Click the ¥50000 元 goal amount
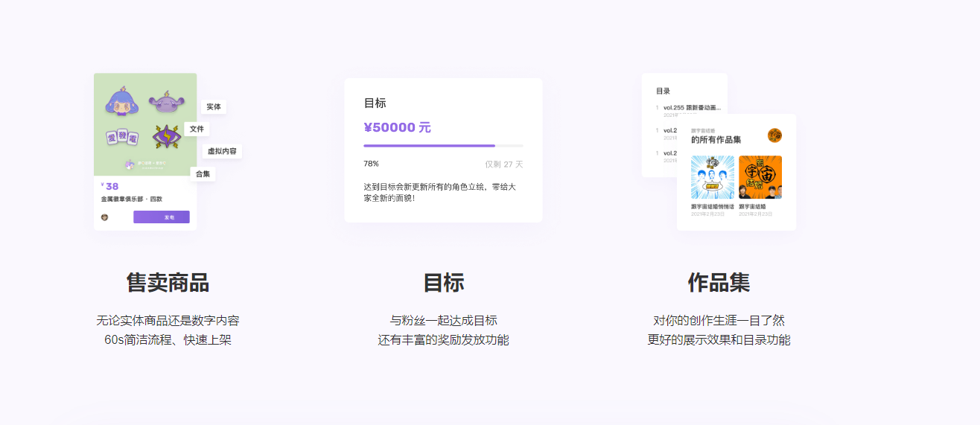This screenshot has height=425, width=980. [397, 127]
